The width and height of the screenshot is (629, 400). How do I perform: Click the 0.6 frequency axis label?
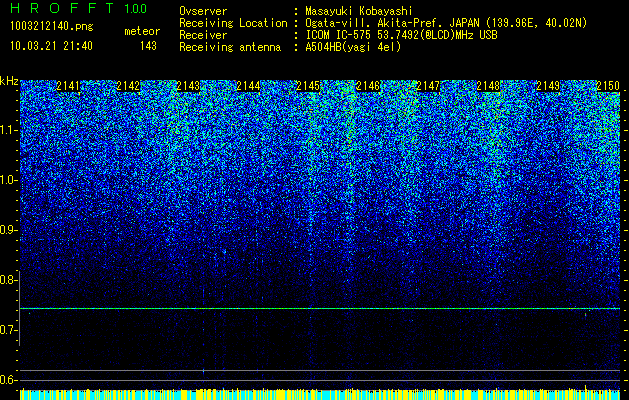[x=9, y=380]
